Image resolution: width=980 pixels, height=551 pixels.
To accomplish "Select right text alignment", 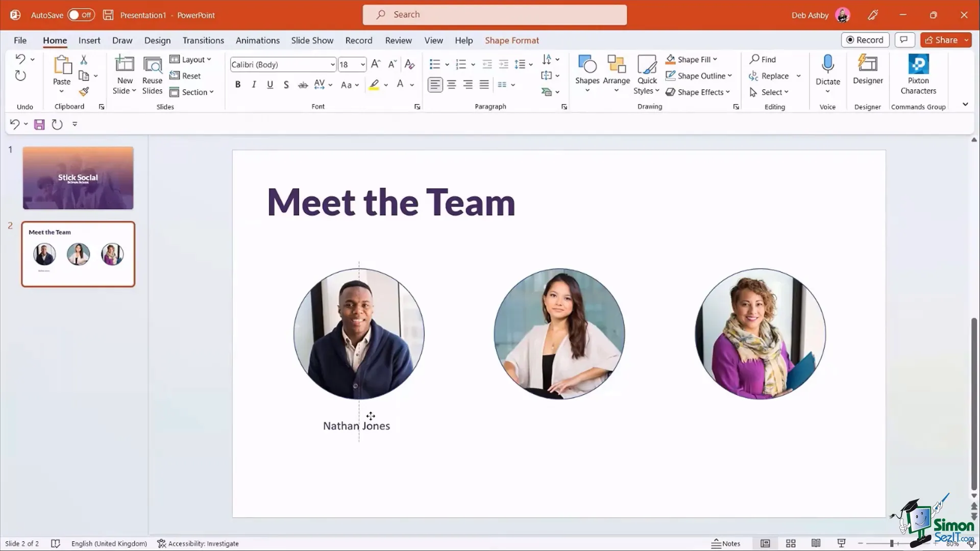I will coord(468,85).
